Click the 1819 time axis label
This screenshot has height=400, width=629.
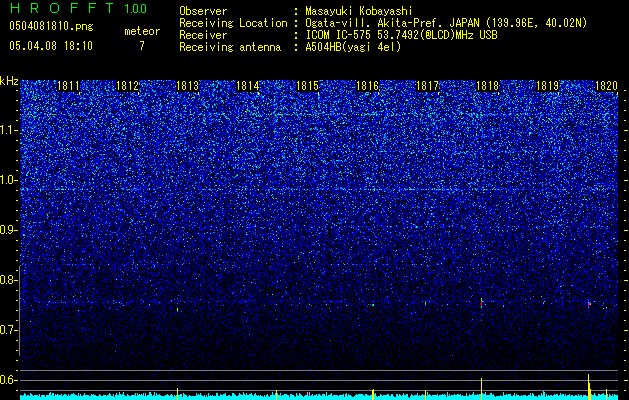point(547,86)
